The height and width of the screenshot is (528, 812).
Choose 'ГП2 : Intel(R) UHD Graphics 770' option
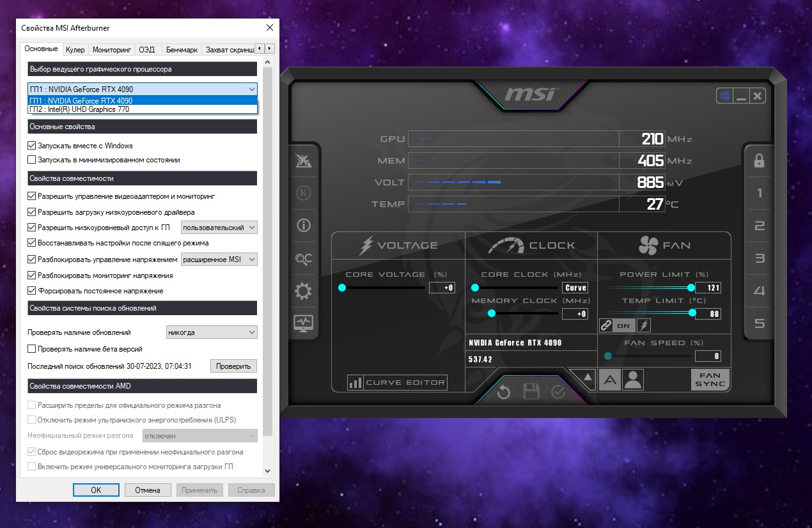[143, 109]
